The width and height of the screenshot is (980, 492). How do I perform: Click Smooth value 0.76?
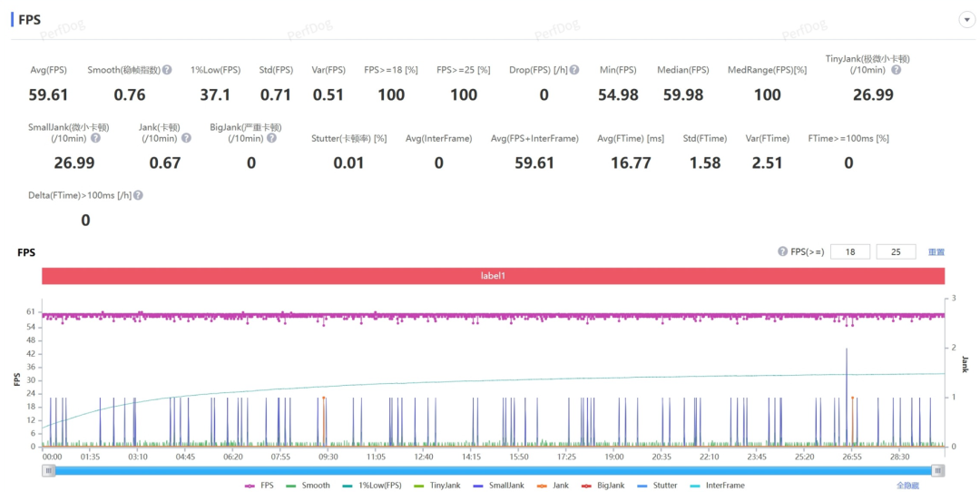point(130,95)
